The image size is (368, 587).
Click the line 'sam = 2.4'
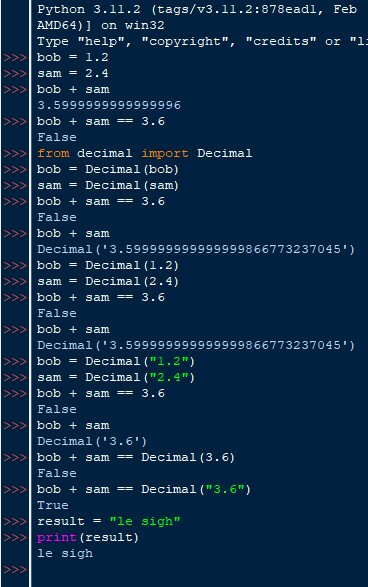pos(73,73)
